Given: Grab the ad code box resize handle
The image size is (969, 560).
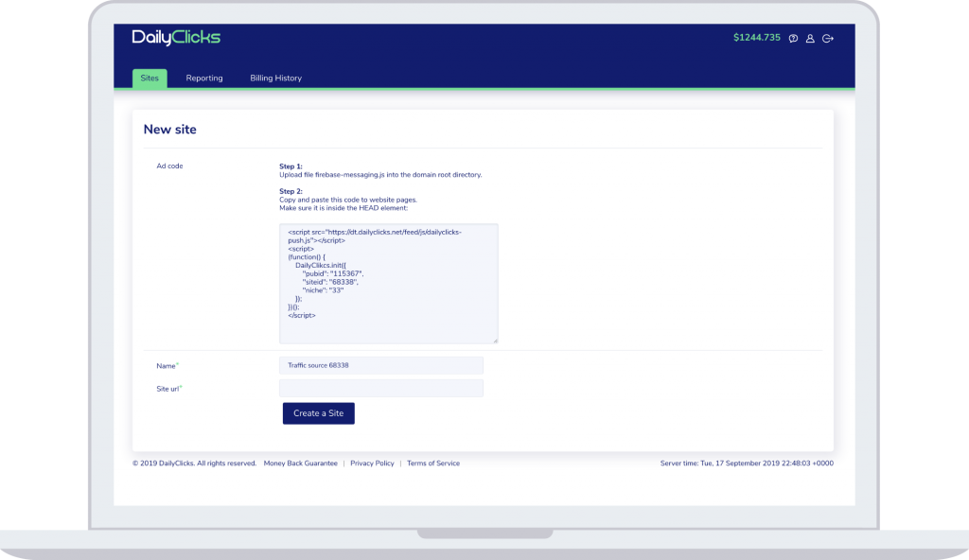Looking at the screenshot, I should click(494, 340).
